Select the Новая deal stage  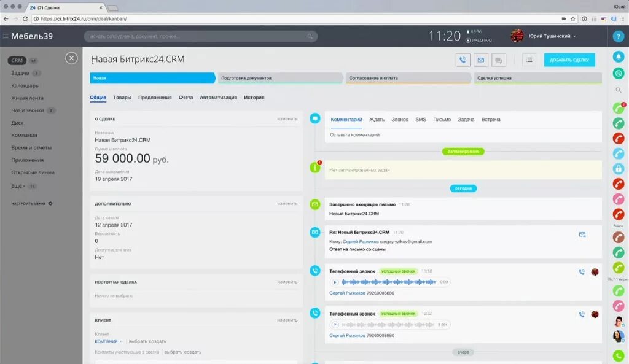point(152,78)
